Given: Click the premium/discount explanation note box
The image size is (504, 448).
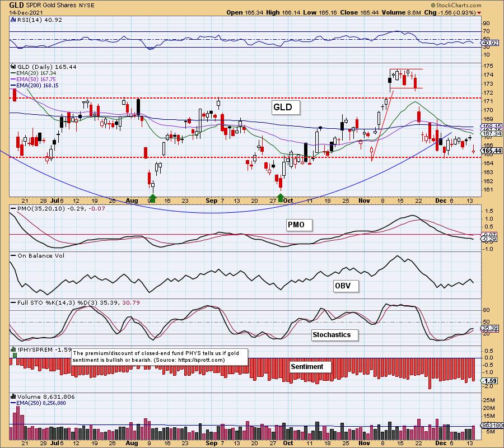Looking at the screenshot, I should tap(160, 357).
